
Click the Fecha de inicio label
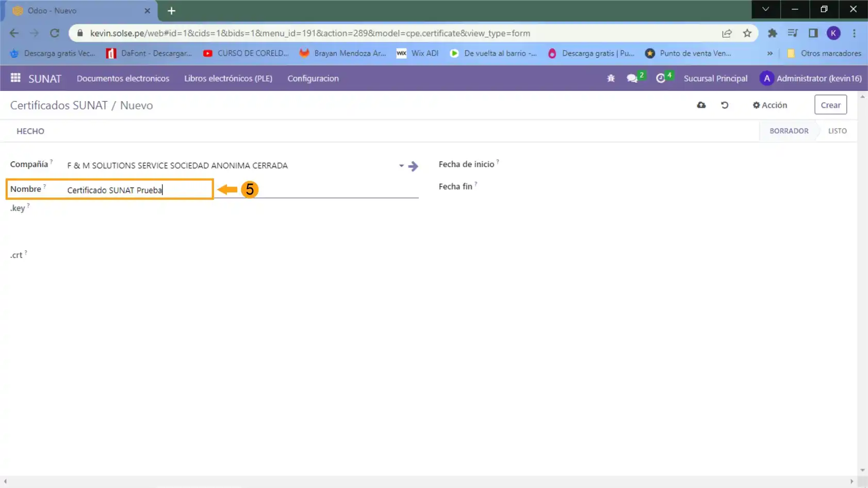coord(466,164)
